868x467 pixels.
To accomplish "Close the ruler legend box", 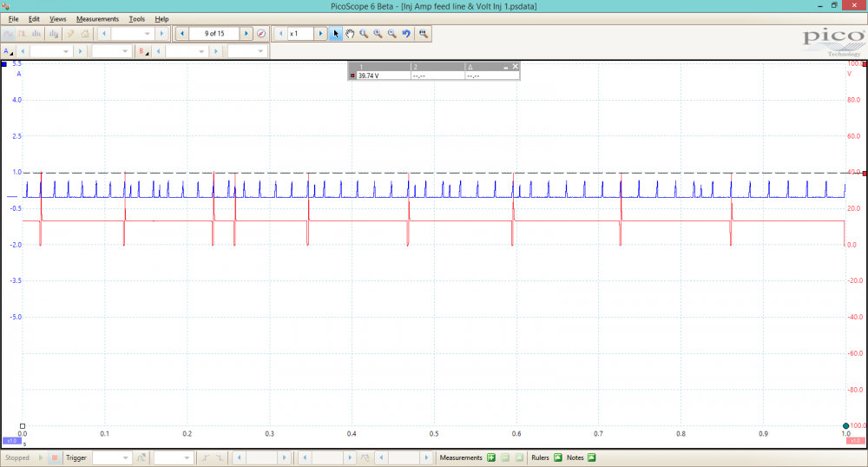I will point(516,66).
